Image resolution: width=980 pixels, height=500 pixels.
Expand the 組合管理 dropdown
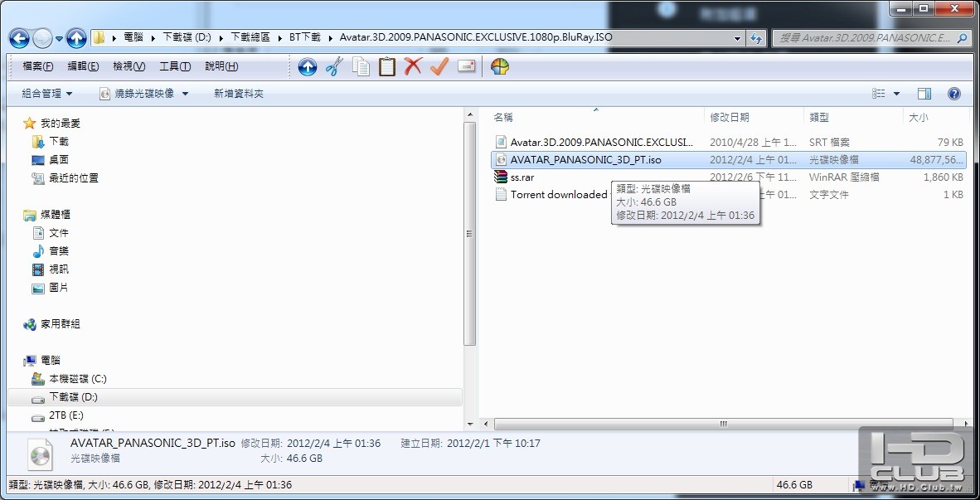pyautogui.click(x=47, y=94)
